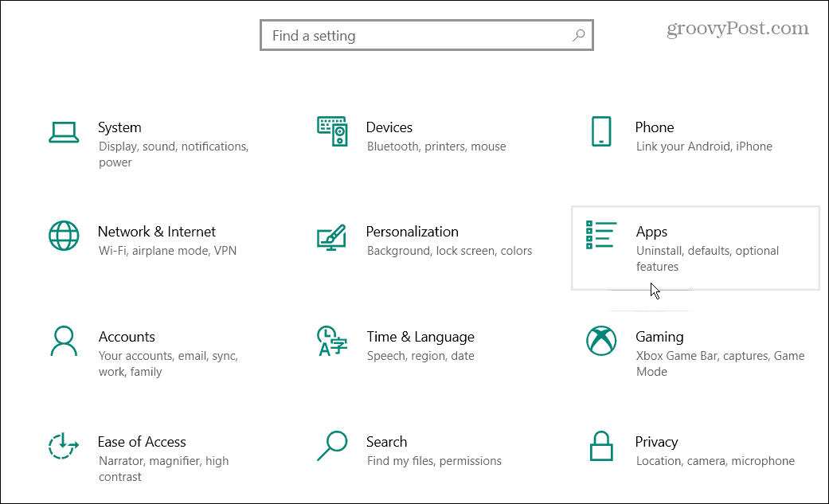Click the System laptop icon
The height and width of the screenshot is (504, 829).
64,132
